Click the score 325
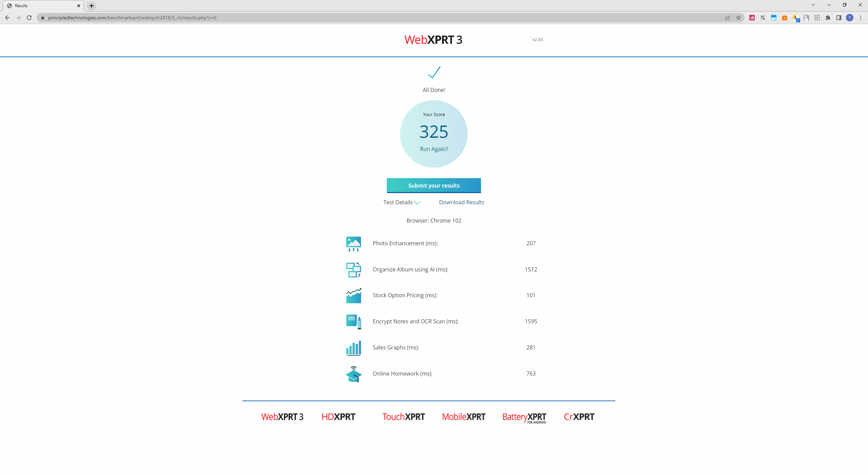868x475 pixels. click(x=434, y=132)
